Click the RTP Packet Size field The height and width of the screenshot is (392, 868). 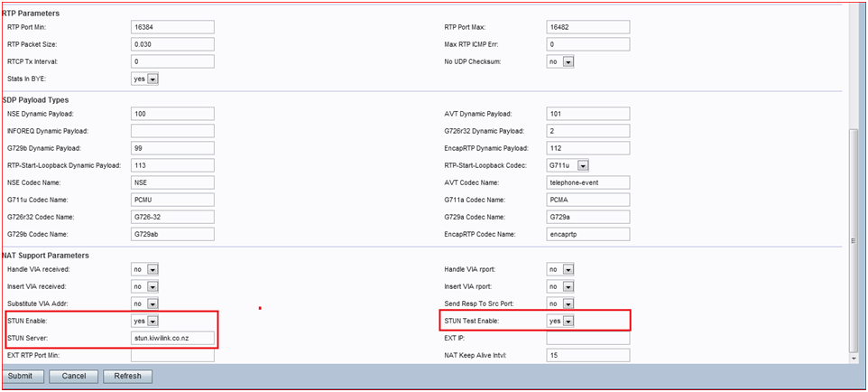172,44
